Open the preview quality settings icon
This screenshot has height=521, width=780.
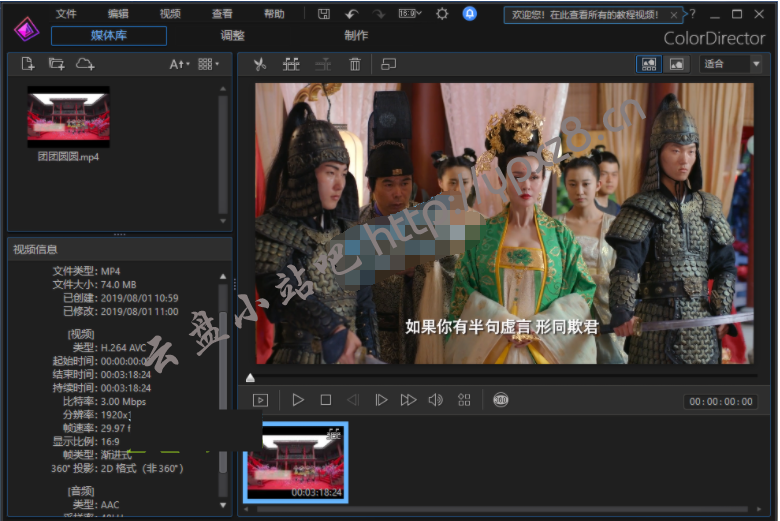click(464, 400)
